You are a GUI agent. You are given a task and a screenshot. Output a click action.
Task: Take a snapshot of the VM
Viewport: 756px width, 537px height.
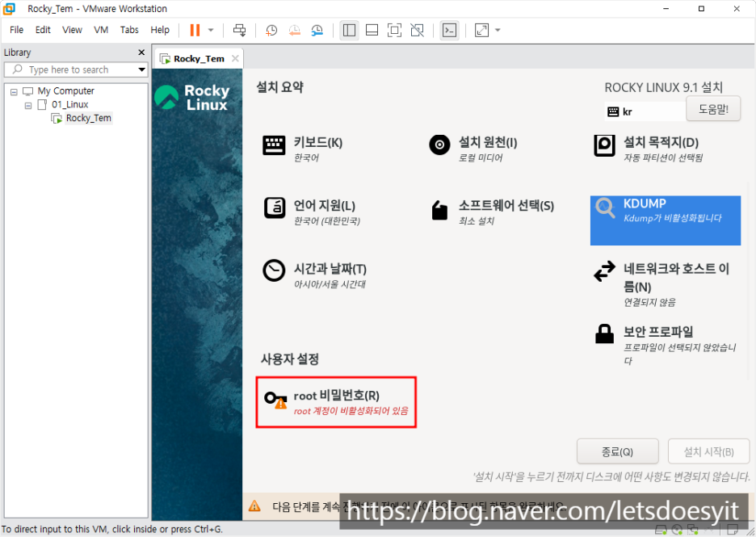point(271,30)
